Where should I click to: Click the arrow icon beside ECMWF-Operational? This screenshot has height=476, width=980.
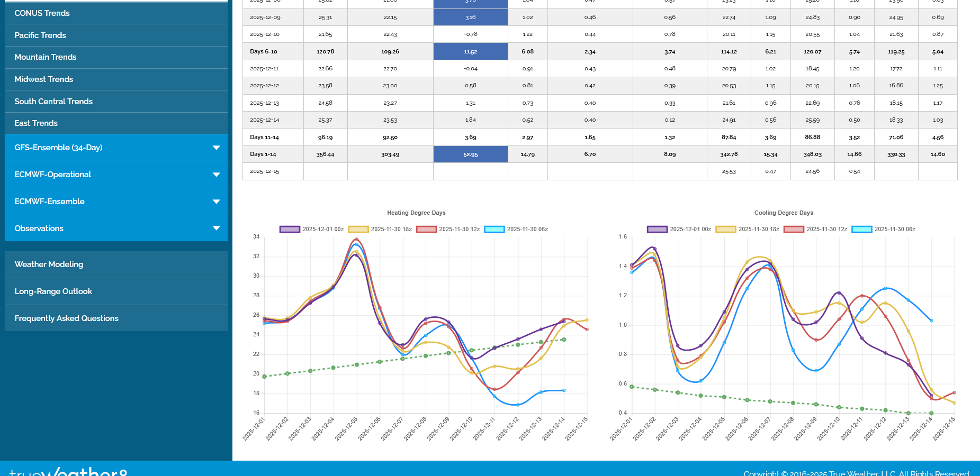pos(216,175)
